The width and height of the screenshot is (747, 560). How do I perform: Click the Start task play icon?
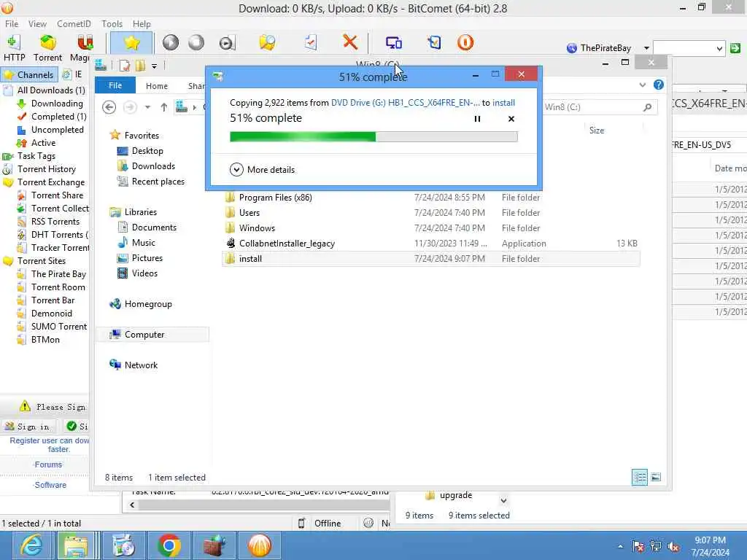(171, 43)
